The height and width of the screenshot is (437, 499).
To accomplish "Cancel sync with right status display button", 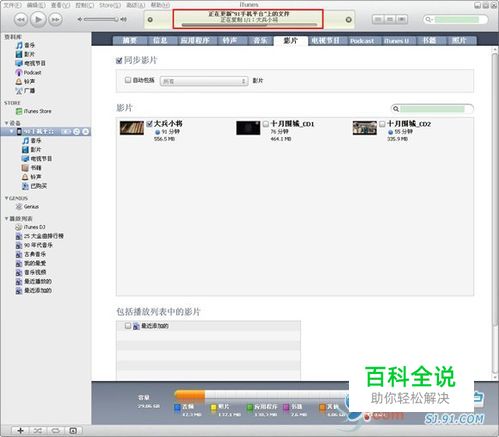I will pos(349,20).
